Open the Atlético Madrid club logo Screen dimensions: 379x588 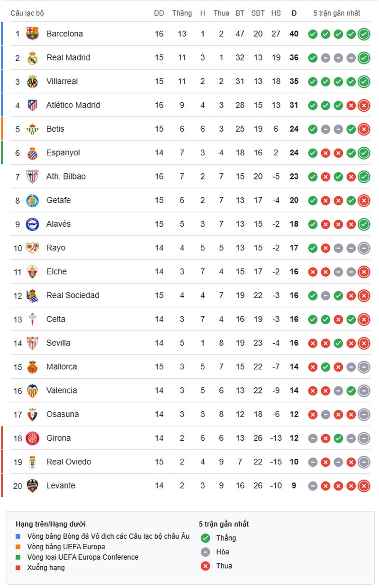point(31,105)
